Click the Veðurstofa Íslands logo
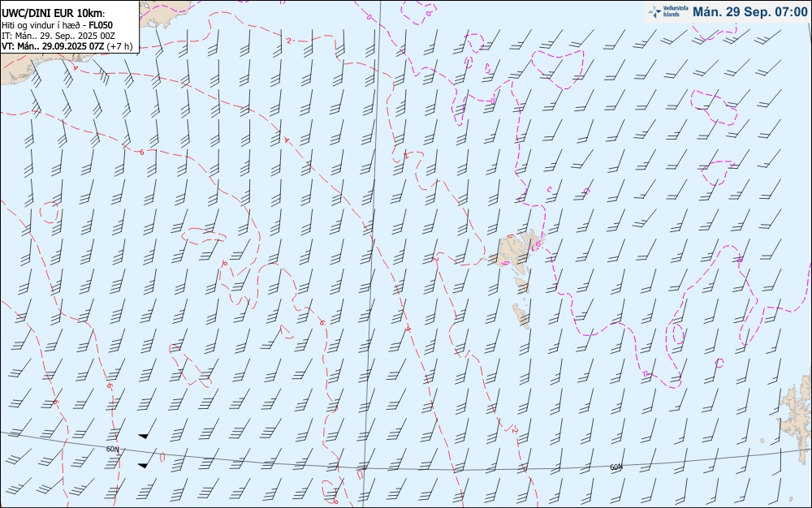The height and width of the screenshot is (508, 812). click(668, 11)
